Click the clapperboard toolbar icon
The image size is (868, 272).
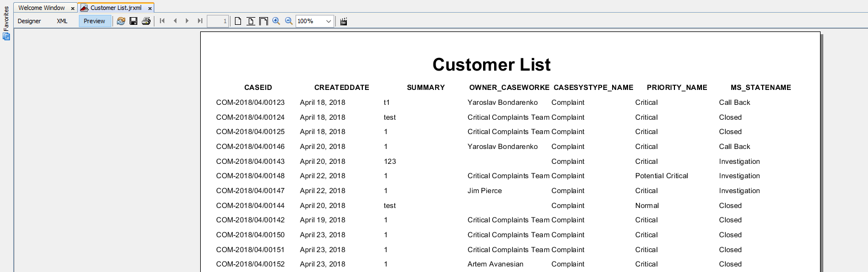pyautogui.click(x=344, y=21)
